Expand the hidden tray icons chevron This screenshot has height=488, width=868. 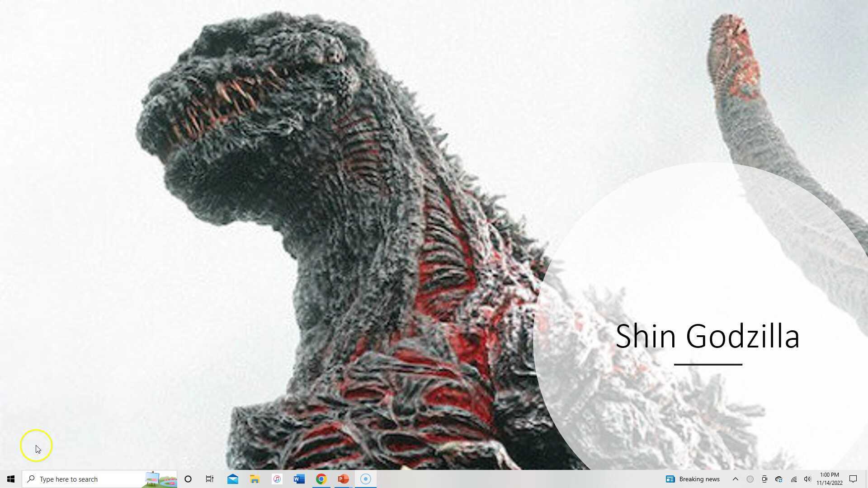coord(736,479)
